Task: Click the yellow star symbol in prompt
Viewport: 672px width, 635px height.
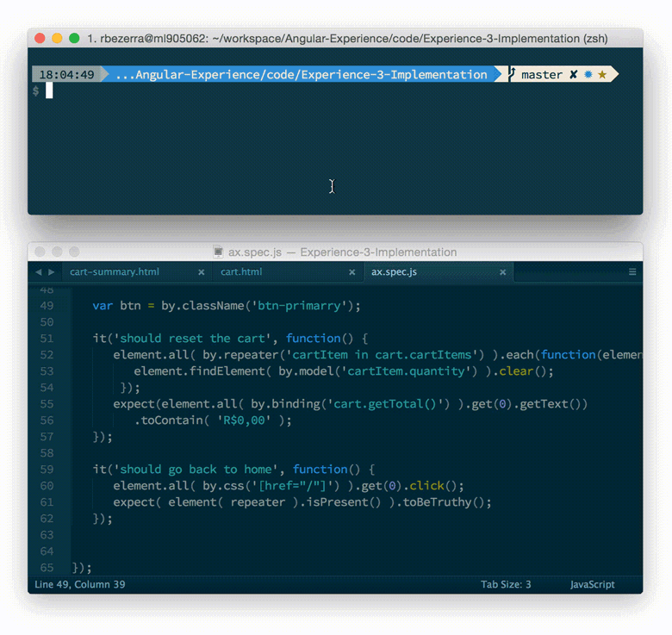Action: coord(602,75)
